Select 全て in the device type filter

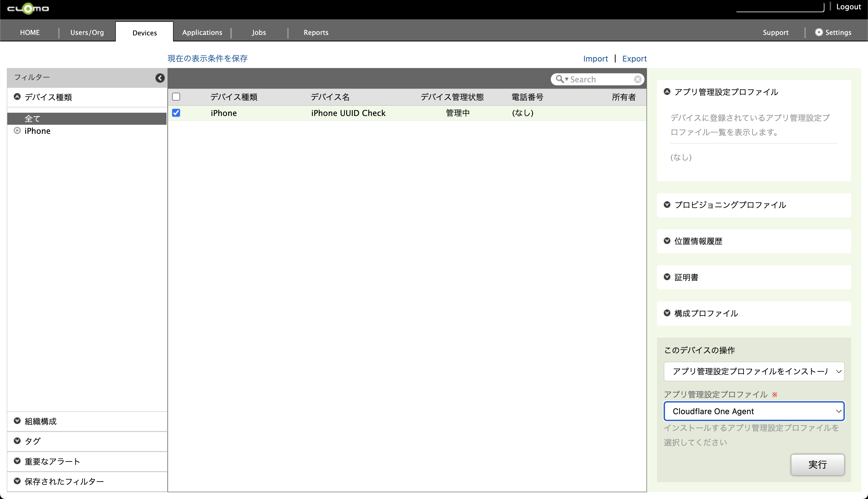pos(33,118)
